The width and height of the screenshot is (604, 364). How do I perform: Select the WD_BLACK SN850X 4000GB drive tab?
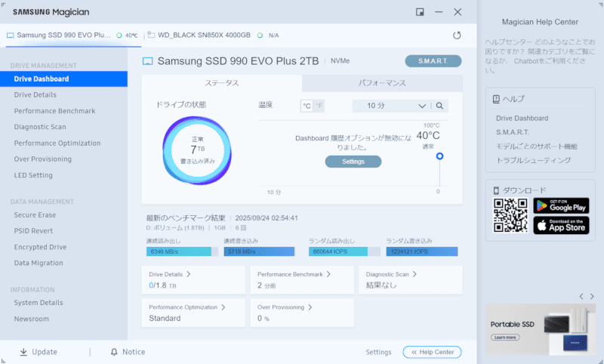(x=198, y=35)
